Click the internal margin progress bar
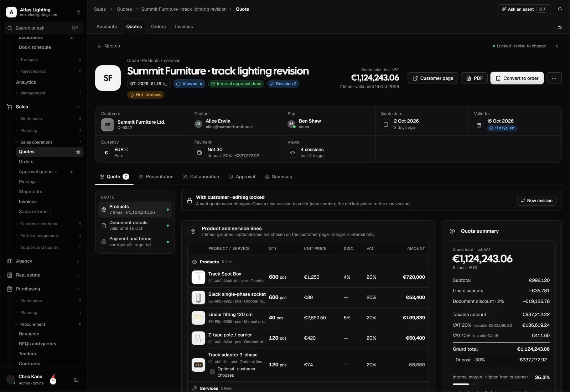The height and width of the screenshot is (392, 570). pyautogui.click(x=464, y=385)
